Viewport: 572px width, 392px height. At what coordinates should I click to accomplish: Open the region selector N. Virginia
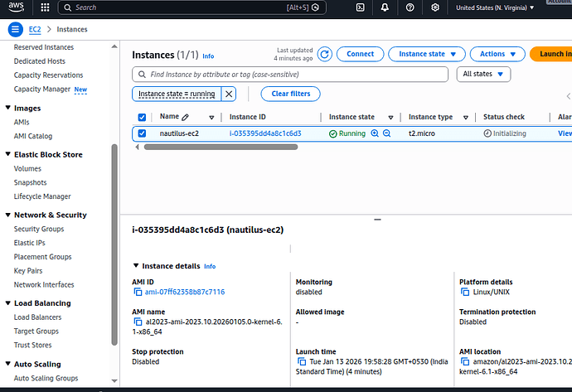(495, 7)
